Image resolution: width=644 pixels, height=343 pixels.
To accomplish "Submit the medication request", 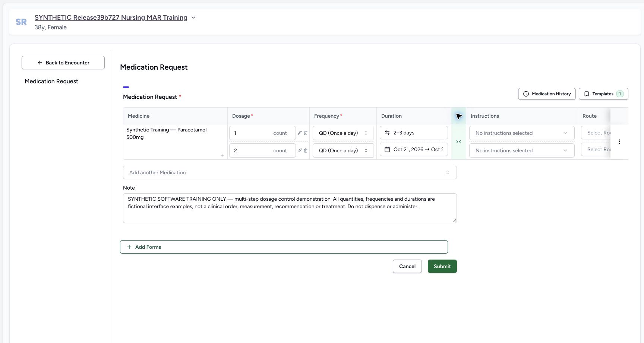I will (x=442, y=266).
